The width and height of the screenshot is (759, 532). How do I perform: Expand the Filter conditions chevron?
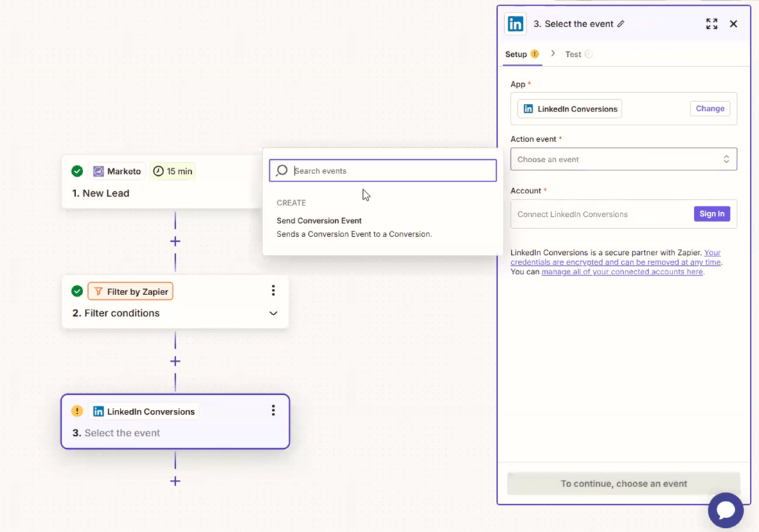(x=274, y=313)
